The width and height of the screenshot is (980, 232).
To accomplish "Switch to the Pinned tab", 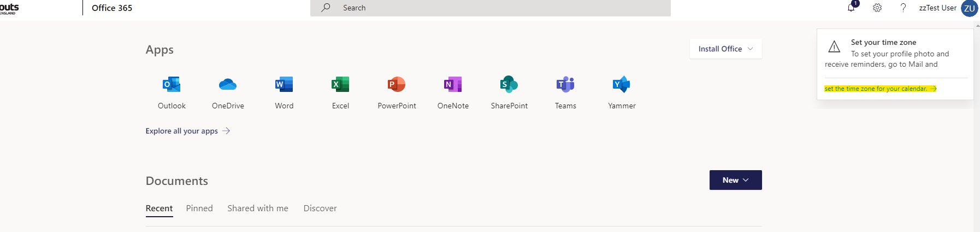I will (x=199, y=208).
